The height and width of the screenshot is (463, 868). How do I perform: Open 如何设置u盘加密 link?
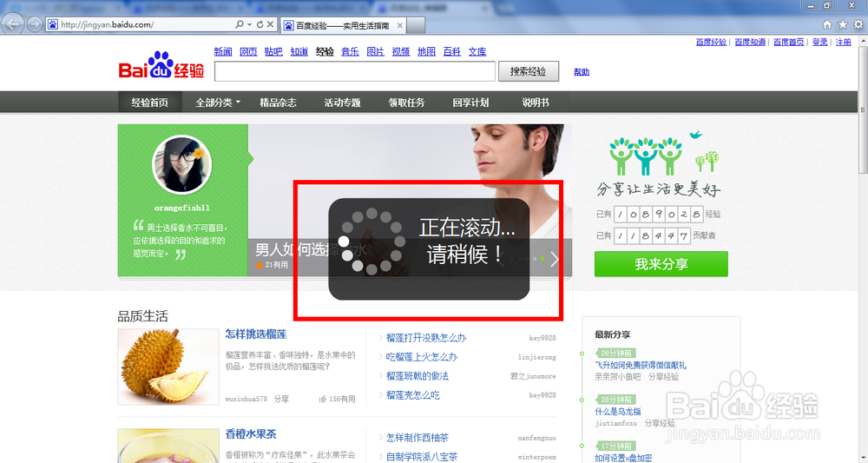[623, 458]
